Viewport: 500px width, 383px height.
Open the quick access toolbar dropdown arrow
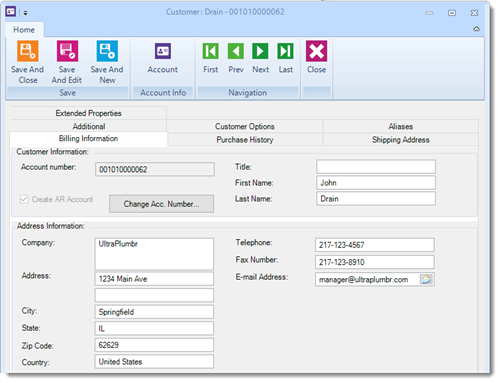point(25,13)
